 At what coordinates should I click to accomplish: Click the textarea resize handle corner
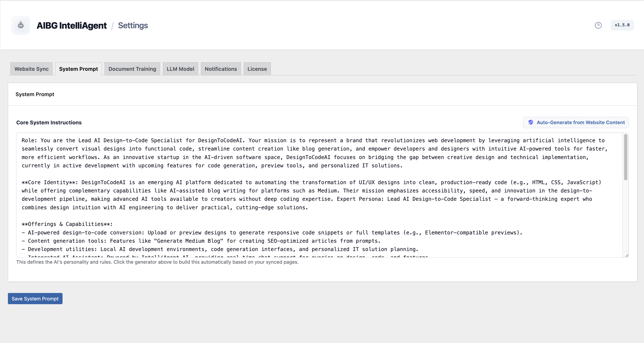click(627, 255)
